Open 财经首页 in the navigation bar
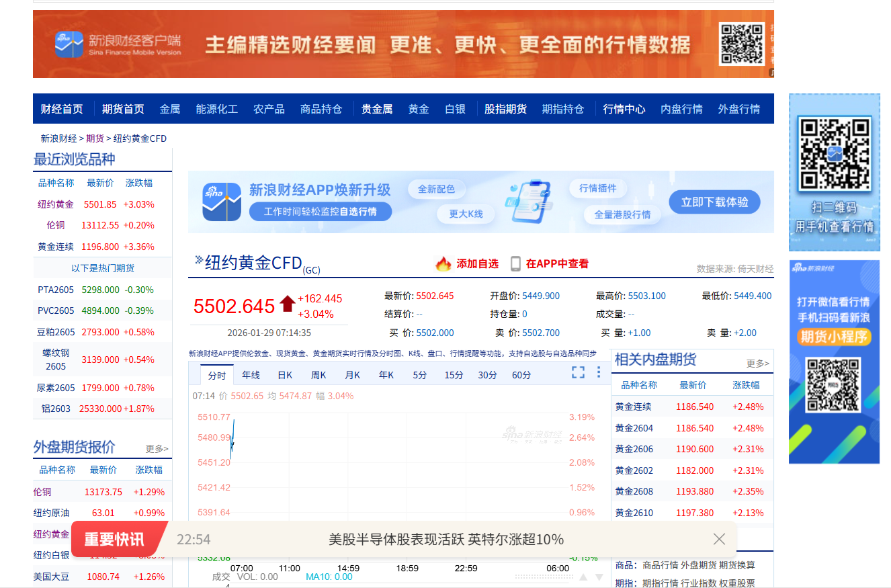The width and height of the screenshot is (891, 588). (62, 109)
